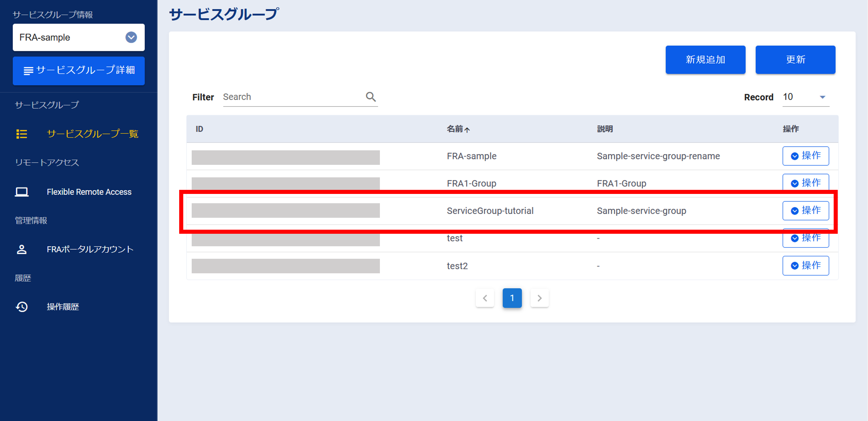The image size is (868, 421).
Task: Open 操作 dropdown for FRA1-Group row
Action: [805, 183]
